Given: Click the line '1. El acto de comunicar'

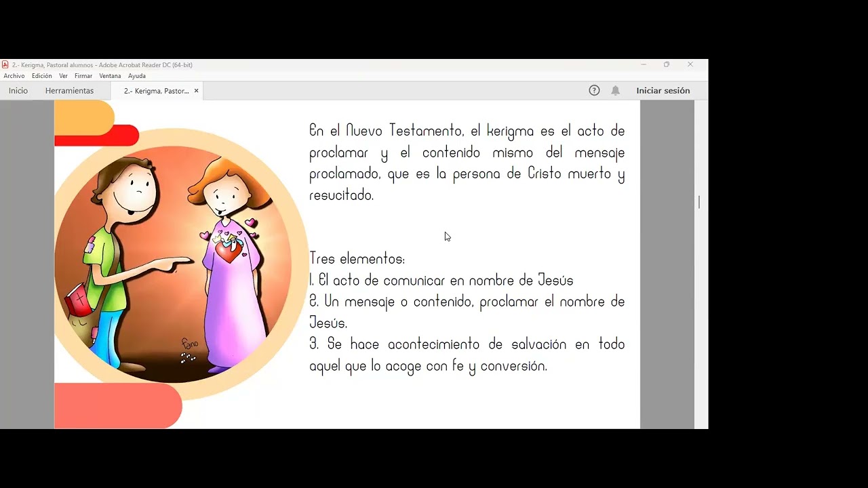Looking at the screenshot, I should point(441,280).
